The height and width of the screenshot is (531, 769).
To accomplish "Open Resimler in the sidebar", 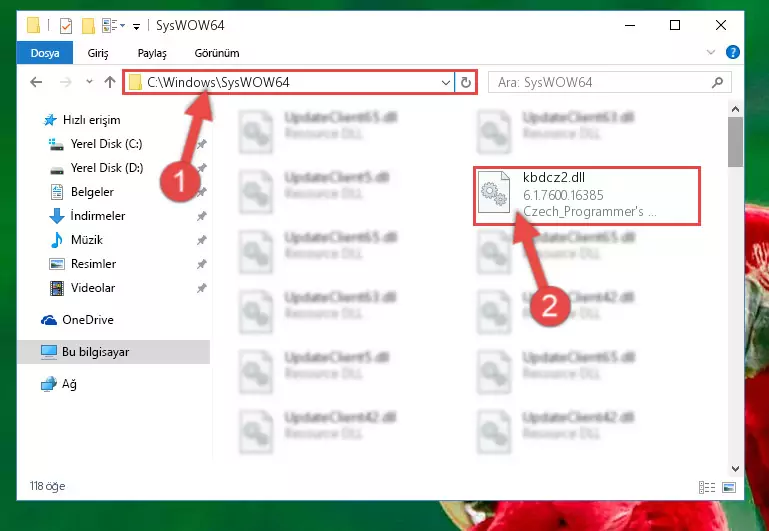I will tap(93, 264).
